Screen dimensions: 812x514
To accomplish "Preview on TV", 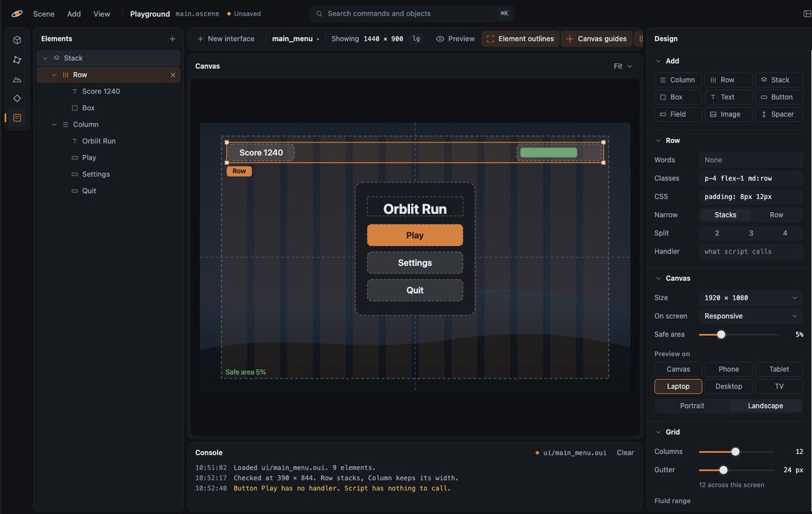I will pyautogui.click(x=779, y=387).
